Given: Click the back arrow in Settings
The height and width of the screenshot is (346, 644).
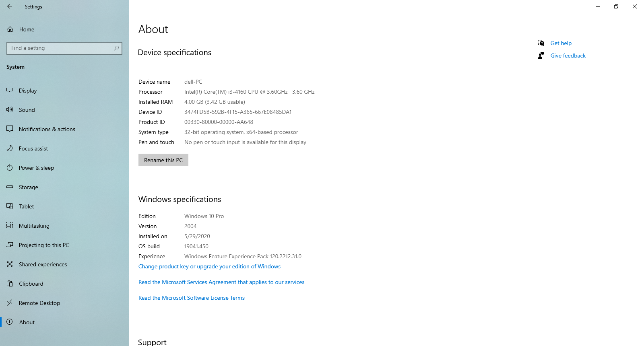Looking at the screenshot, I should 10,6.
